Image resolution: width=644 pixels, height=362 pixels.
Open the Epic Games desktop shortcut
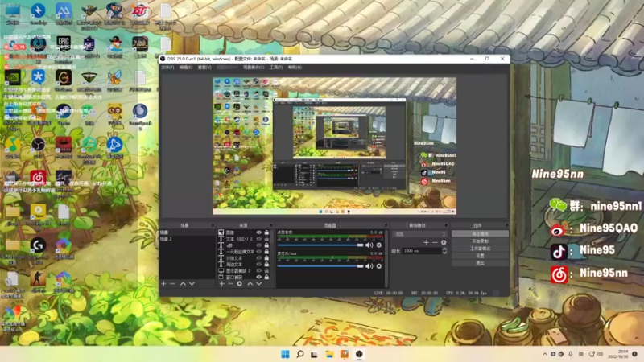tap(64, 43)
